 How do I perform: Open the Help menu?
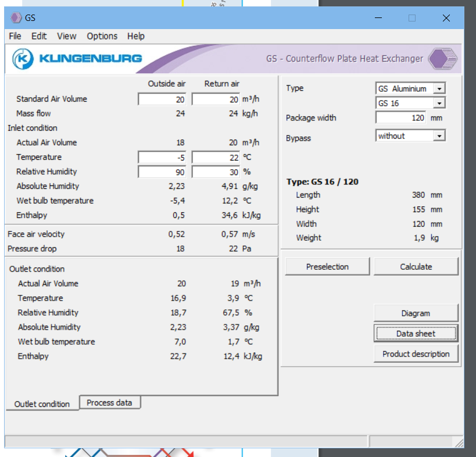click(x=135, y=36)
